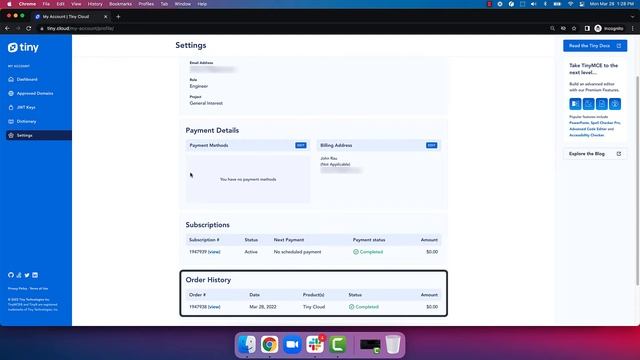Click the fourth premium feature icon tile
The image size is (640, 360).
(x=615, y=104)
